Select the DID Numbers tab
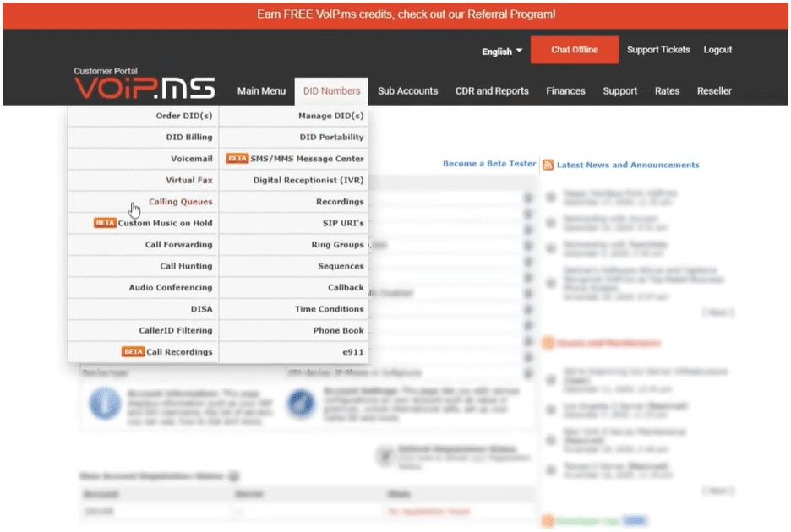791x532 pixels. point(331,90)
